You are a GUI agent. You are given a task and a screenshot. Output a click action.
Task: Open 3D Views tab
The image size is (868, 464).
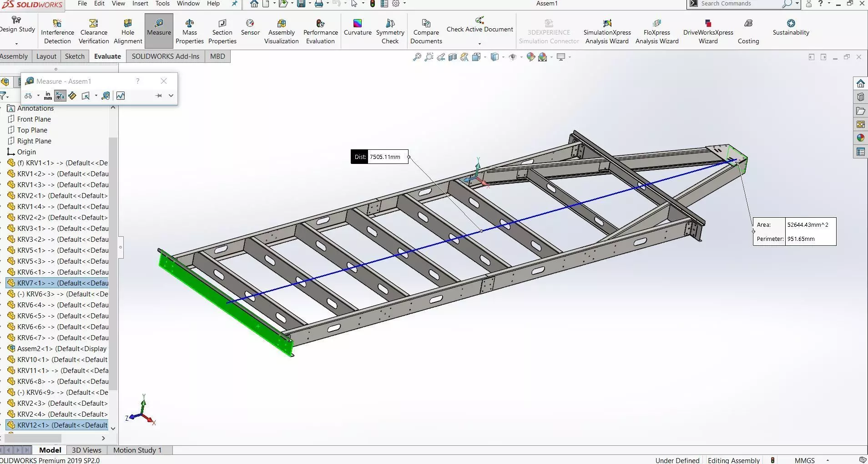pos(86,450)
